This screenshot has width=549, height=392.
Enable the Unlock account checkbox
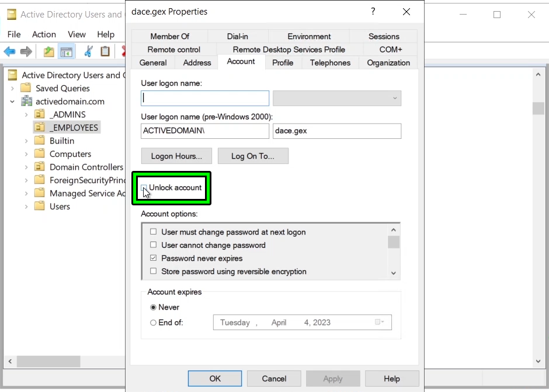[144, 188]
